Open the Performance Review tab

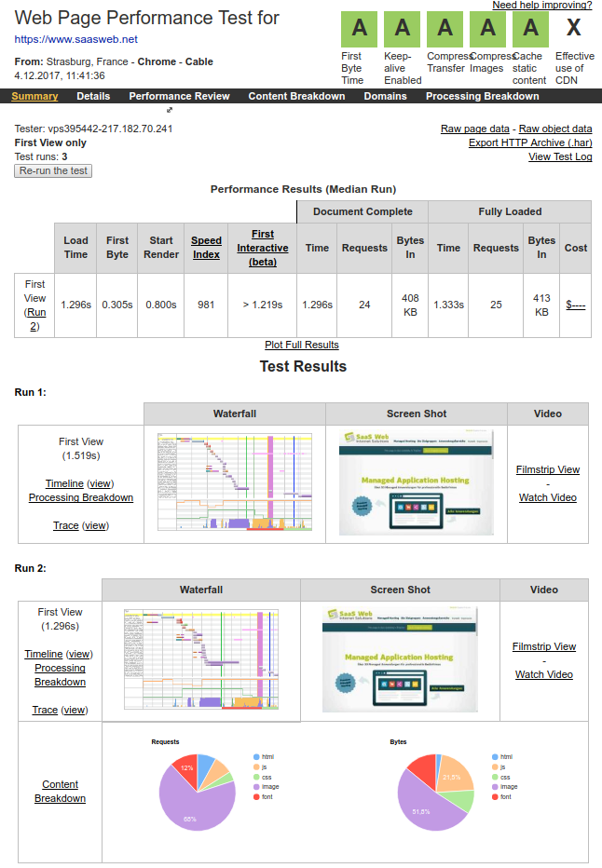click(179, 96)
